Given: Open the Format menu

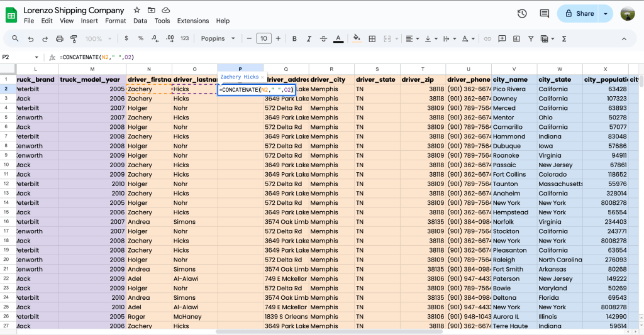Looking at the screenshot, I should coord(116,21).
